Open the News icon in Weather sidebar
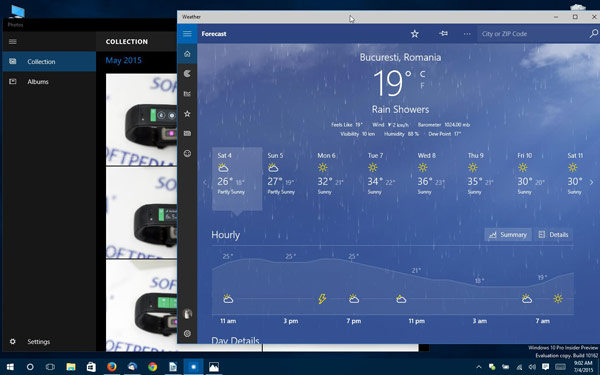Image resolution: width=600 pixels, height=375 pixels. pos(187,134)
